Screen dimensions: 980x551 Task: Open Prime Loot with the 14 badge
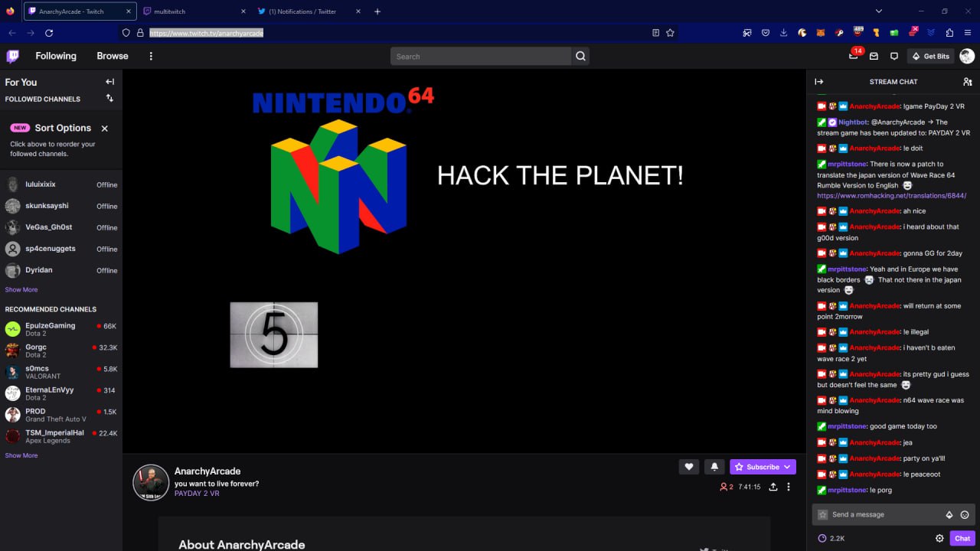(854, 56)
